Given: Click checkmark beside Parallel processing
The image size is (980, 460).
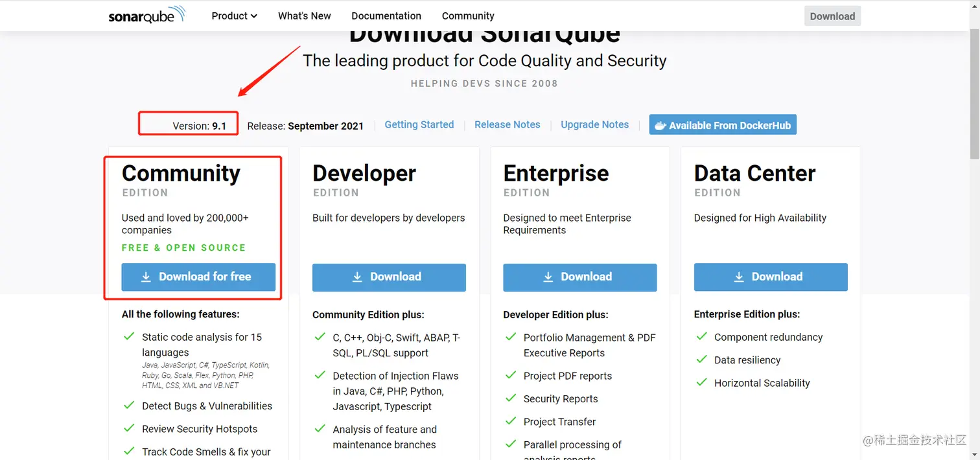Looking at the screenshot, I should (510, 444).
